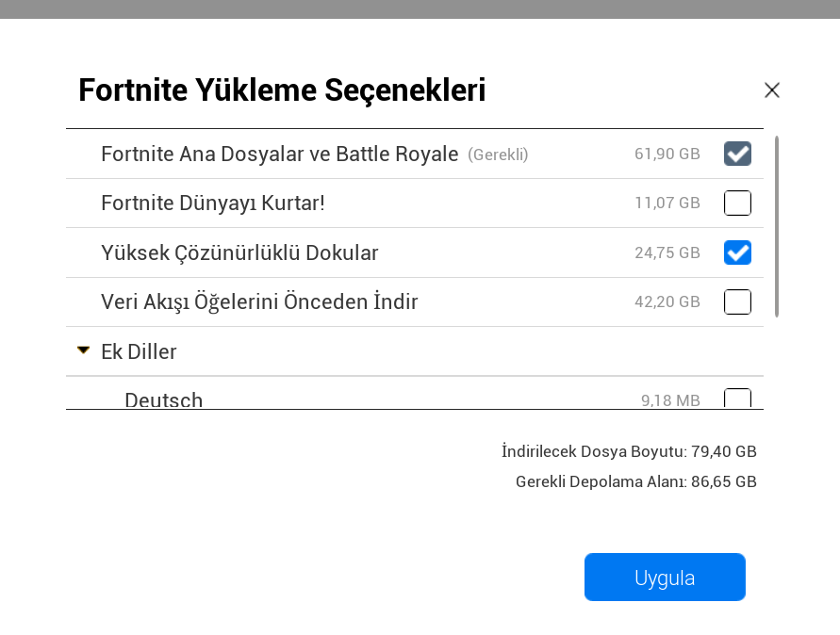Click the options list scrollbar
The width and height of the screenshot is (840, 635).
tap(776, 226)
